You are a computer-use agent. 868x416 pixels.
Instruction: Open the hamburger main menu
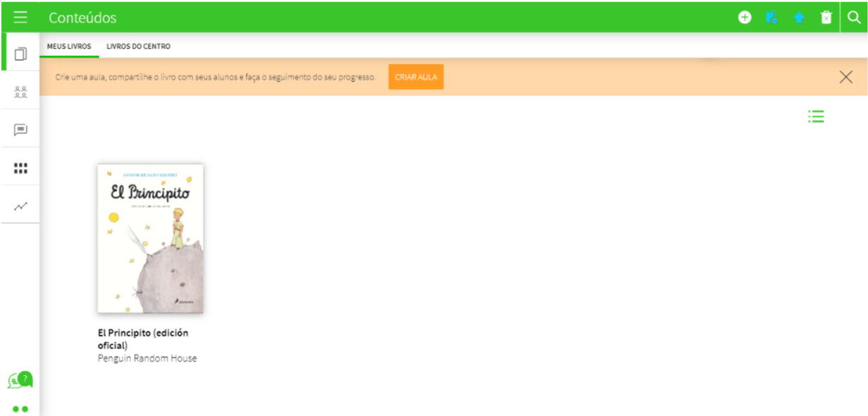[20, 18]
